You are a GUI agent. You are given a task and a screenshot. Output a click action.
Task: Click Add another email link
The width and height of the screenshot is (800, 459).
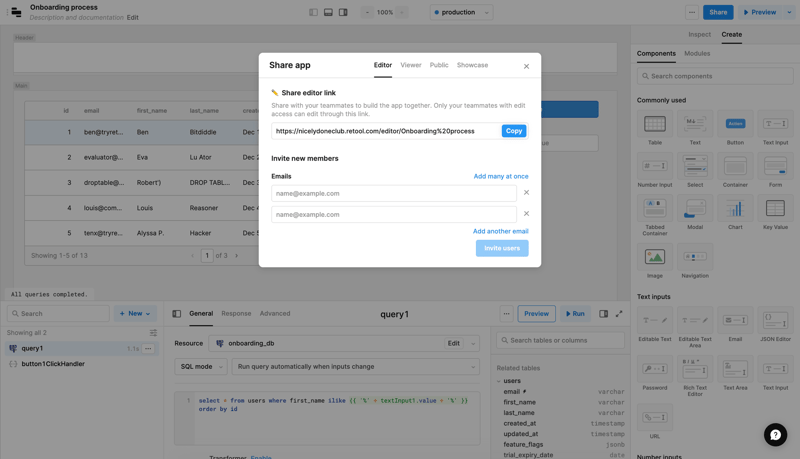501,232
